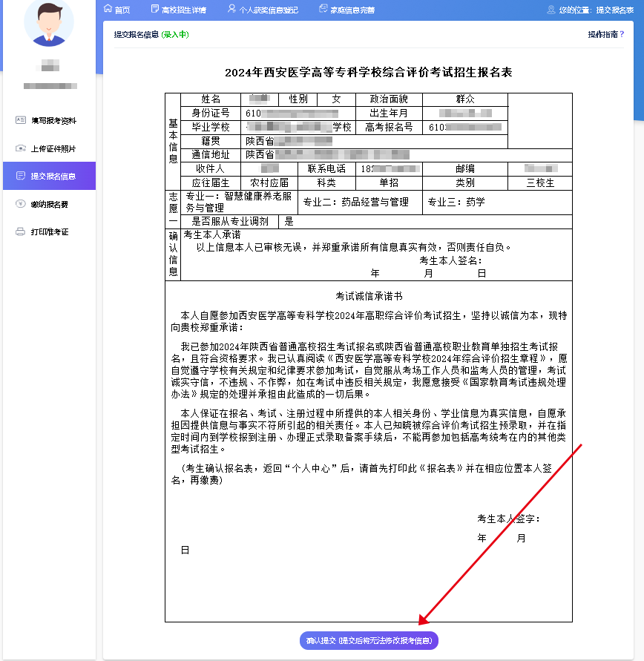Open the 操作指南 help link
644x661 pixels.
(x=602, y=34)
